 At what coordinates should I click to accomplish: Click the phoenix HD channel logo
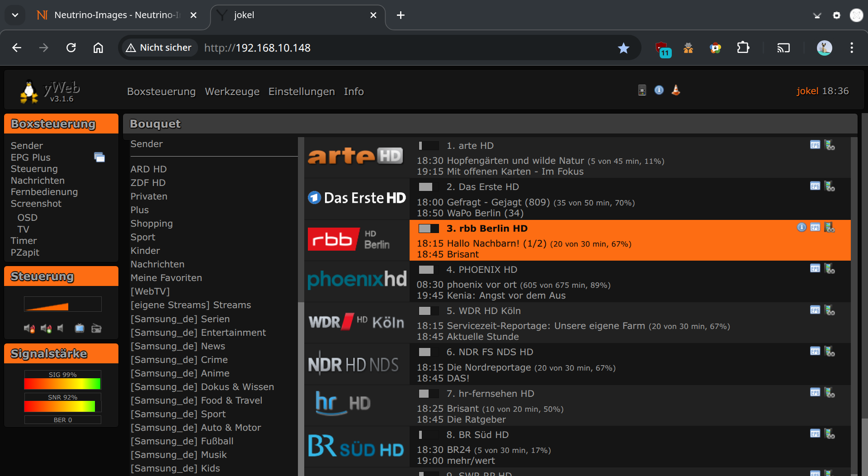357,280
